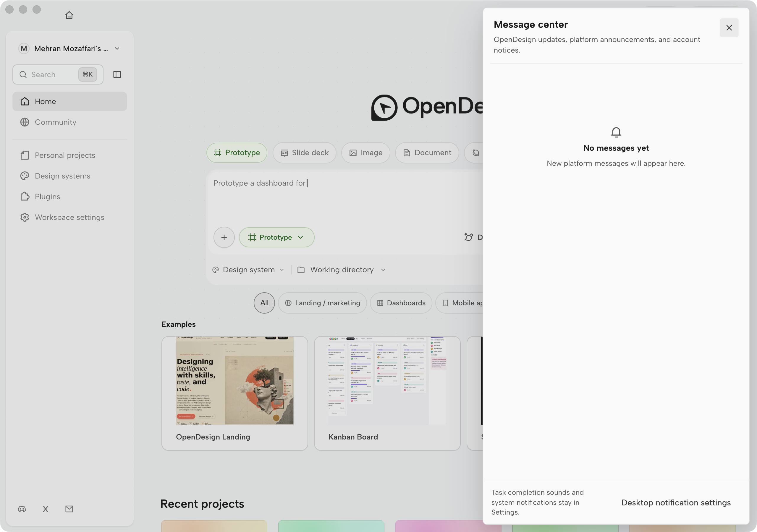Click the home icon in the title bar

(x=69, y=15)
